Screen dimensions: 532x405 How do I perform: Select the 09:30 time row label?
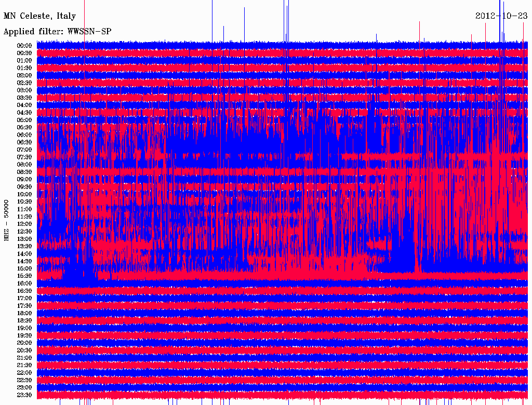(24, 187)
